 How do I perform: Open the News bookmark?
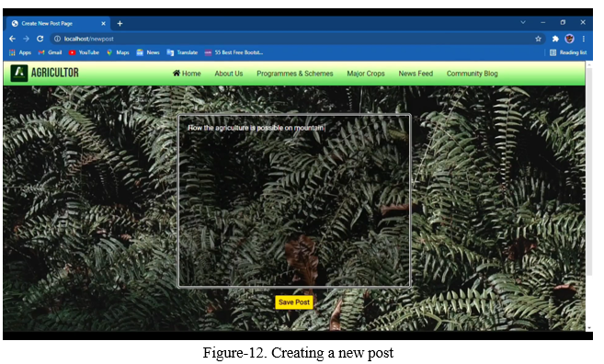coord(148,52)
